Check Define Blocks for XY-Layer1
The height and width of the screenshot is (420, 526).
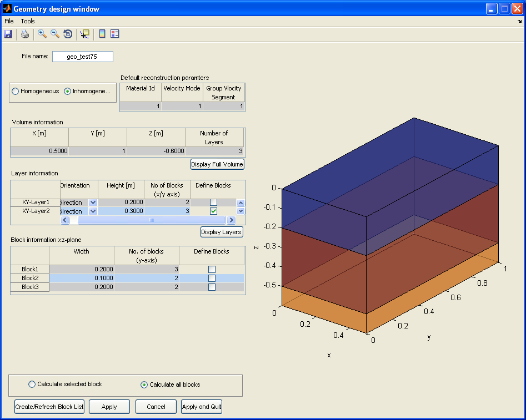pos(213,202)
